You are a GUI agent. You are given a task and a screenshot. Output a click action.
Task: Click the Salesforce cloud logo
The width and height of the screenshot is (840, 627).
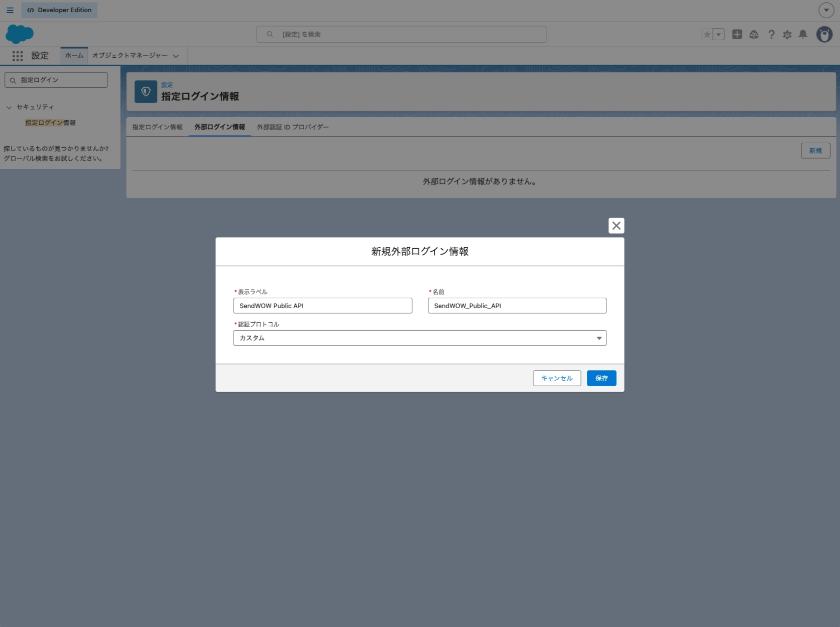pyautogui.click(x=20, y=34)
